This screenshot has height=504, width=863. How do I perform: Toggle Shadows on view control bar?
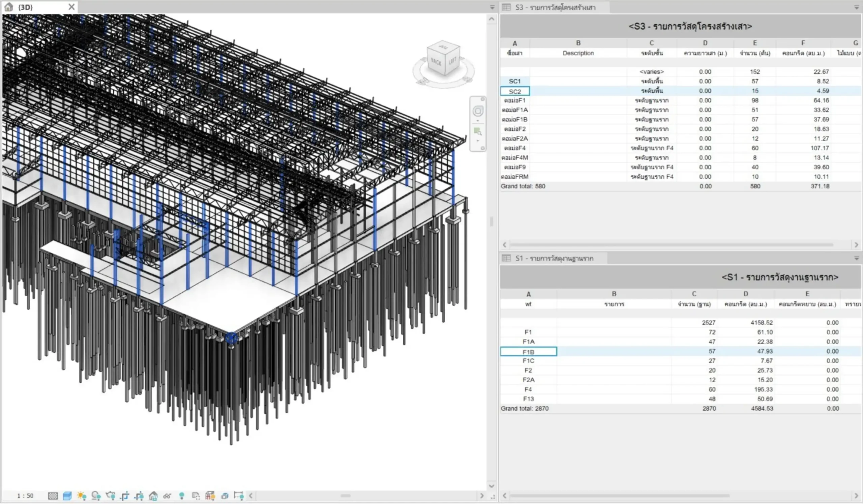pyautogui.click(x=96, y=496)
